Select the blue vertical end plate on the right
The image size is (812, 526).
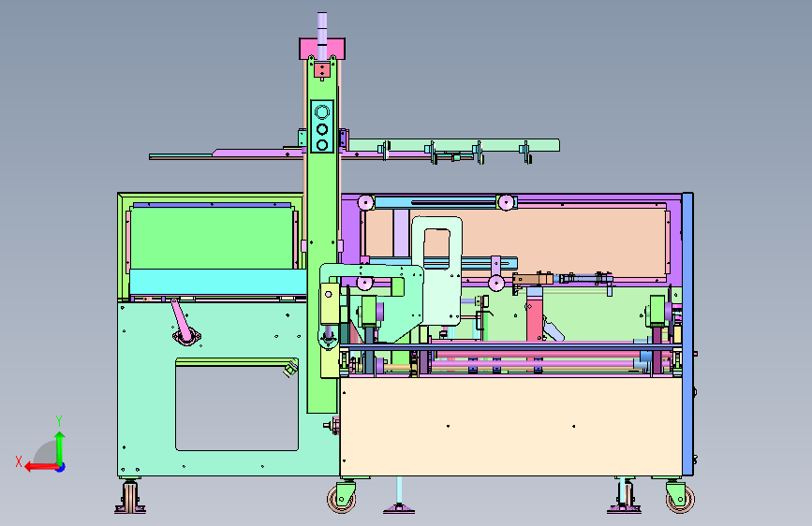click(687, 334)
